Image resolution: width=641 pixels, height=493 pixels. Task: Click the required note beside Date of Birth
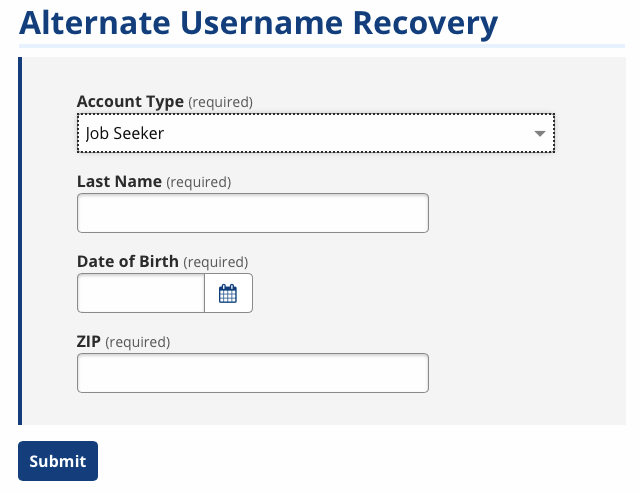(x=215, y=262)
